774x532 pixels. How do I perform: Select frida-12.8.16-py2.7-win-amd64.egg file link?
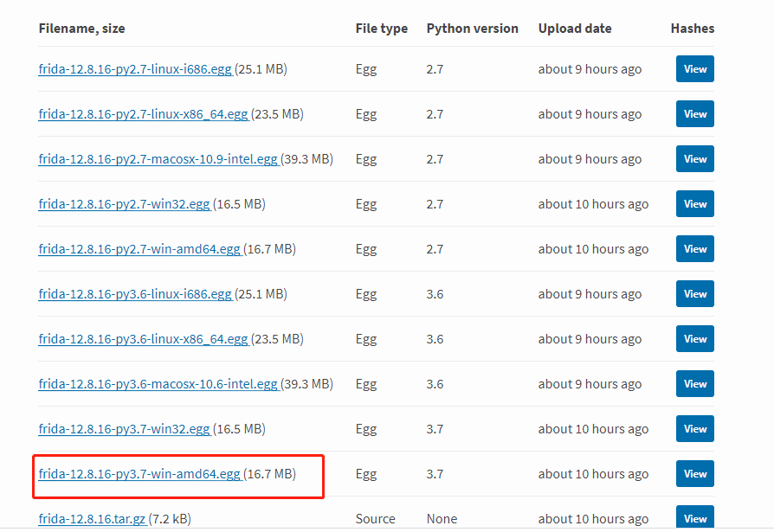pos(139,249)
